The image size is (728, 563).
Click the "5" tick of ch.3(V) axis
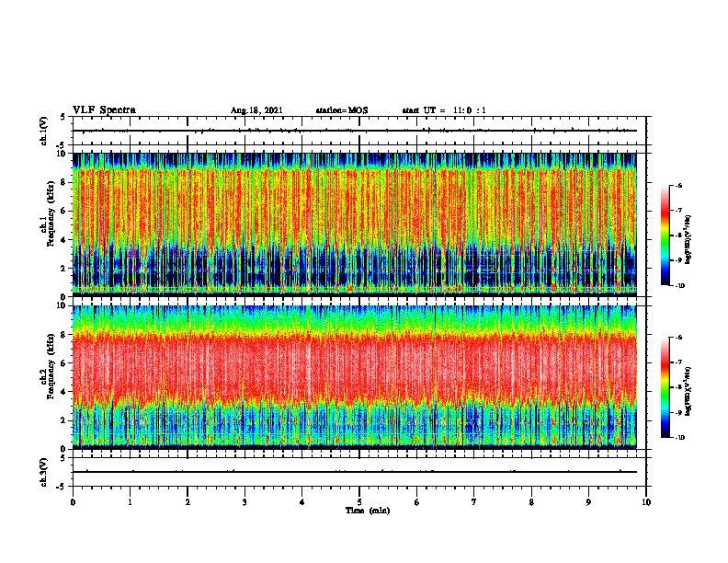64,458
